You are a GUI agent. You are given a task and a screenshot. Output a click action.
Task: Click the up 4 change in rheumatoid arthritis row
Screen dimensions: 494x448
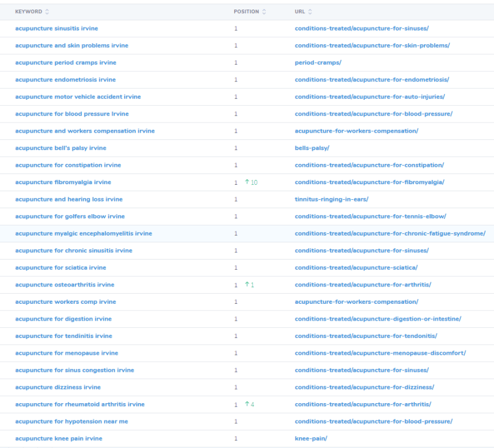pos(250,404)
